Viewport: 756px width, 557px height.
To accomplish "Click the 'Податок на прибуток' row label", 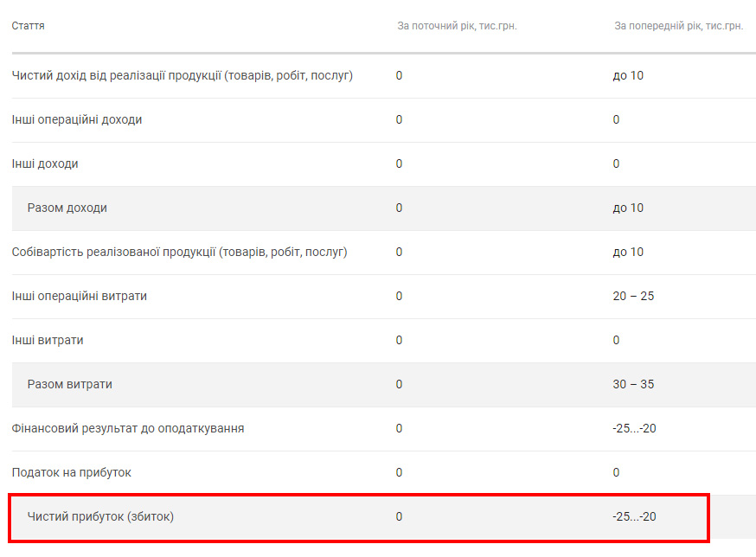I will click(x=72, y=472).
